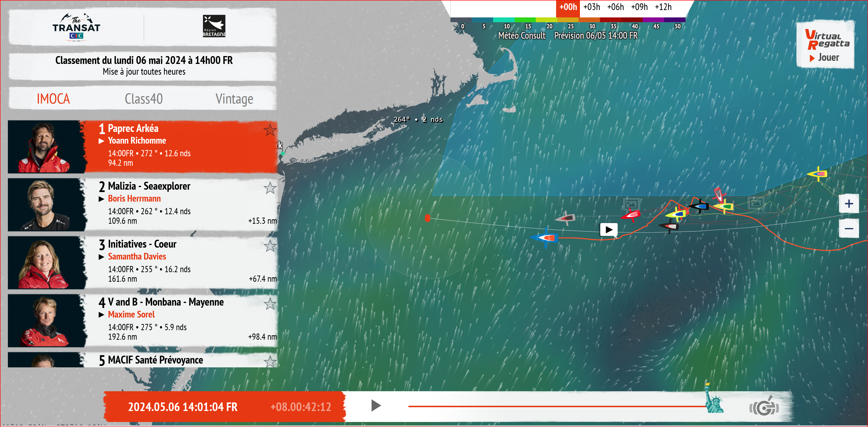Expand Yoann Richomme skipper details
868x427 pixels.
(101, 141)
